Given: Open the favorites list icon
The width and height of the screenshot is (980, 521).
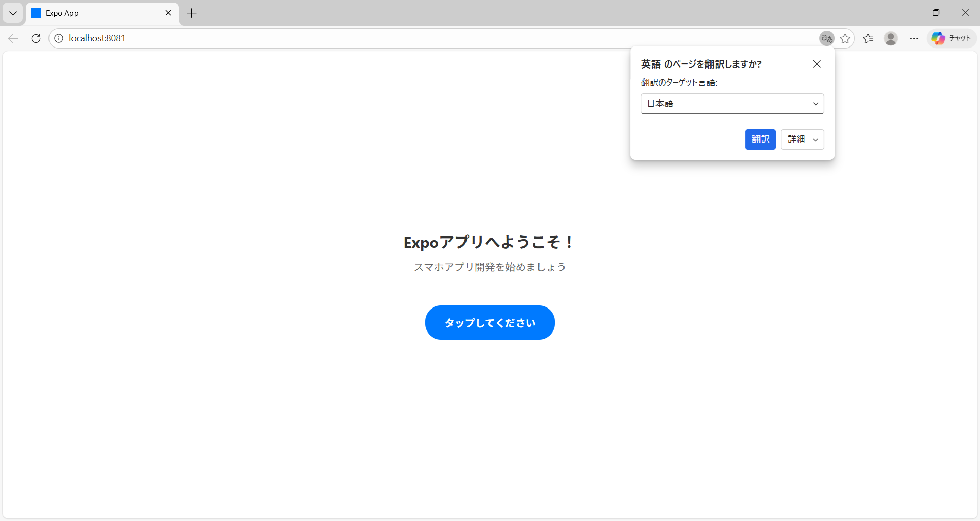Looking at the screenshot, I should click(x=868, y=38).
